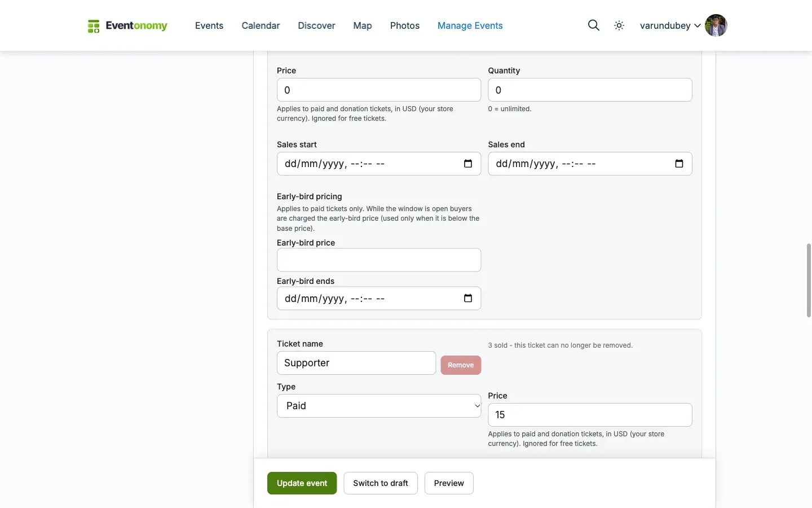
Task: Click the user avatar photo
Action: pyautogui.click(x=716, y=25)
